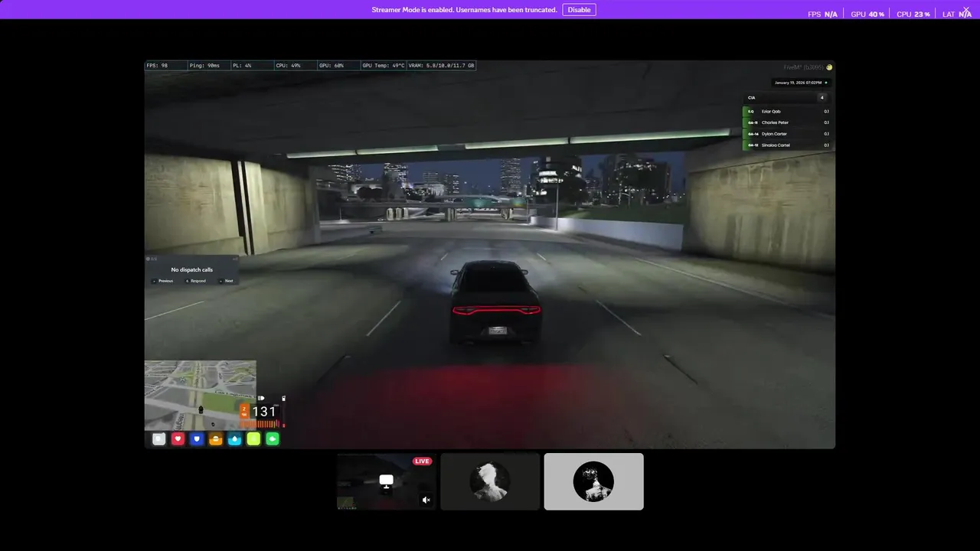Viewport: 980px width, 551px height.
Task: Click the orange RPM bar gauge
Action: (x=260, y=424)
